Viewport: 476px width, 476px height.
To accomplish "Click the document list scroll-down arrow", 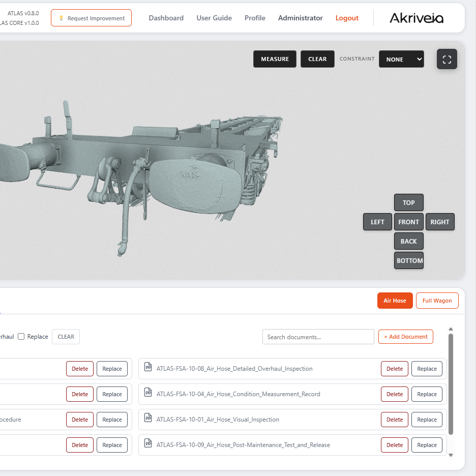I will pos(451,455).
